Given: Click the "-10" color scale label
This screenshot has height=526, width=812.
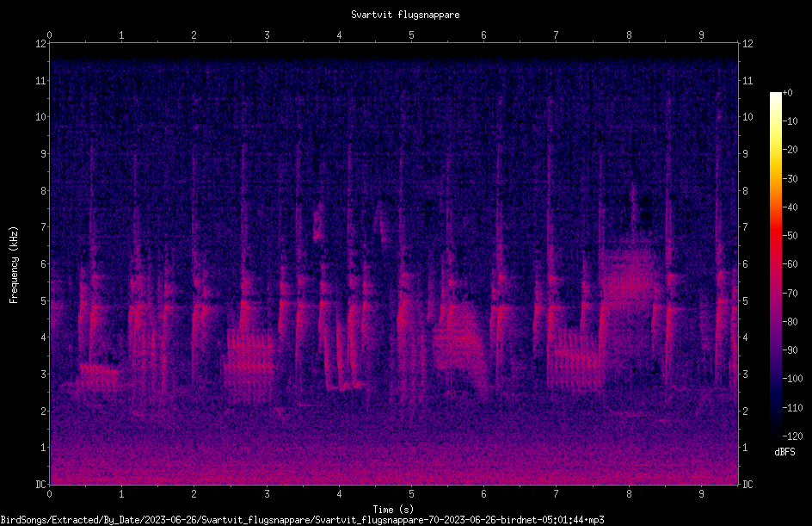Looking at the screenshot, I should click(x=790, y=121).
